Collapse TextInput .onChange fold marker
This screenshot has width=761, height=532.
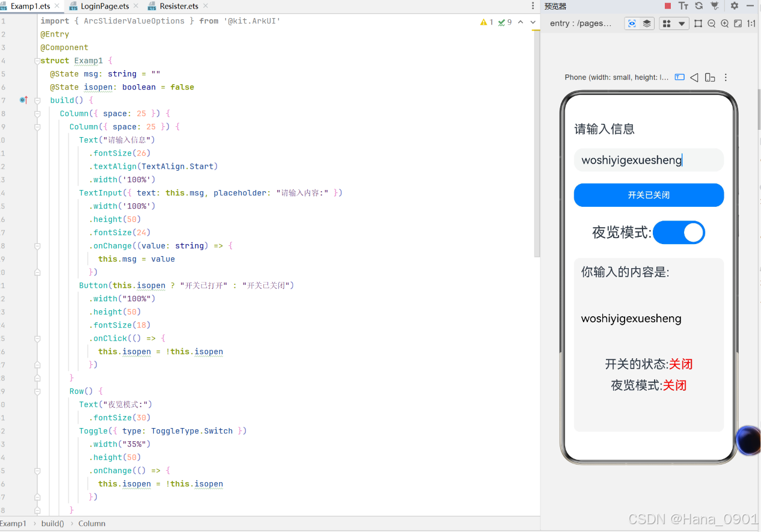coord(37,246)
